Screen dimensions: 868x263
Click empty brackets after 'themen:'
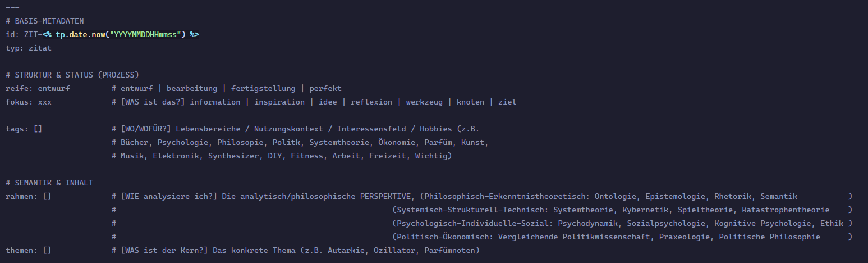point(47,250)
